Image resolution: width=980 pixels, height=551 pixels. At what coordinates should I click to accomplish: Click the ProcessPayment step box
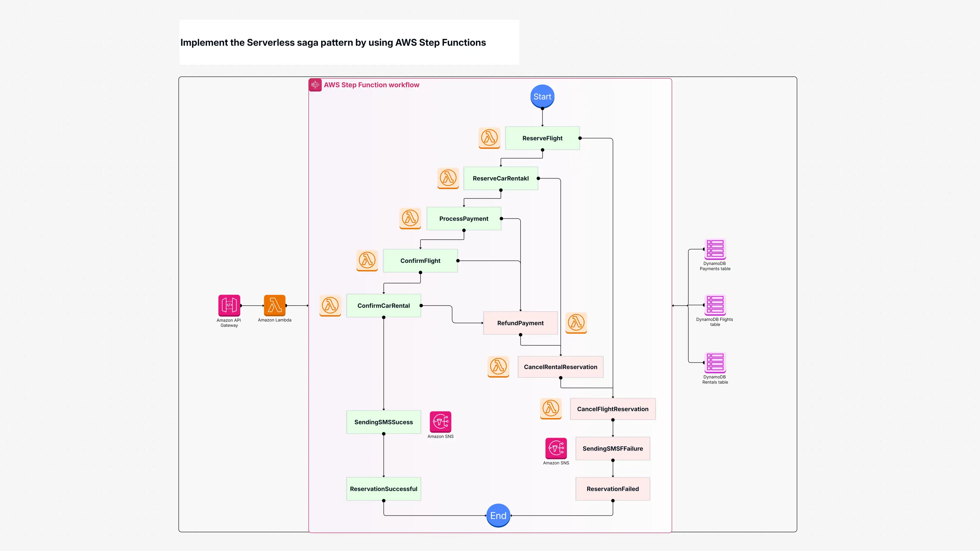(463, 219)
